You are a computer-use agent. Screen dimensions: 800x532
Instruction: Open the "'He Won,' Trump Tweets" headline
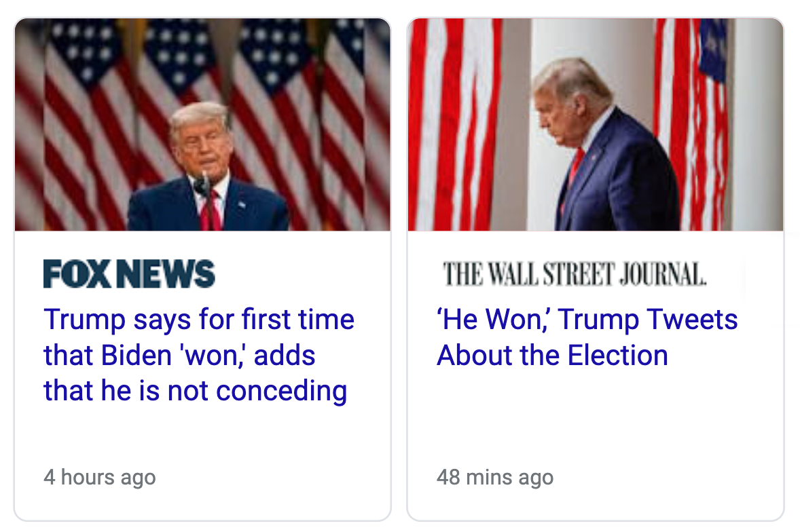point(587,320)
